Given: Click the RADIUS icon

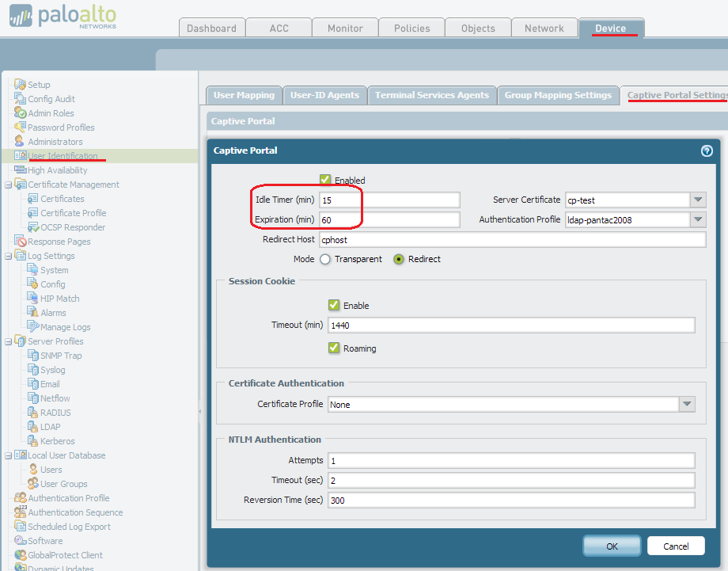Looking at the screenshot, I should pos(32,412).
